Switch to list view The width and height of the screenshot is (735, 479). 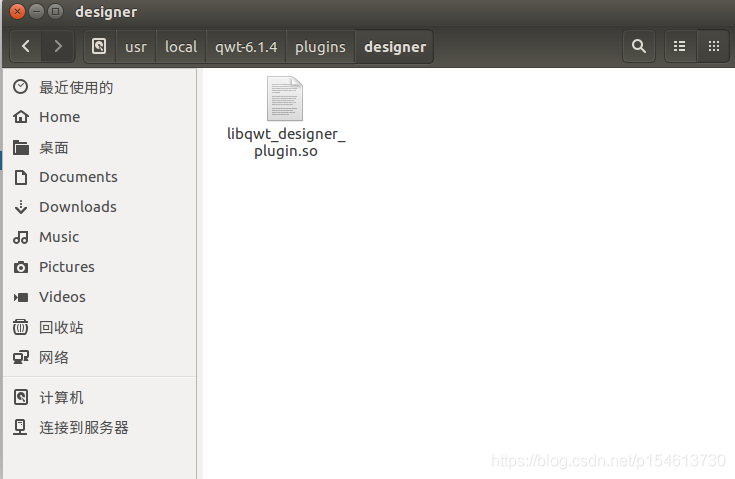point(680,46)
